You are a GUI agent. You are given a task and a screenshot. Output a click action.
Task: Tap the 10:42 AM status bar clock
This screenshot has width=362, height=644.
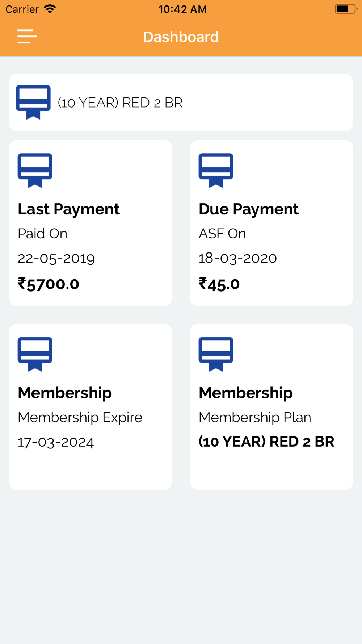click(182, 9)
